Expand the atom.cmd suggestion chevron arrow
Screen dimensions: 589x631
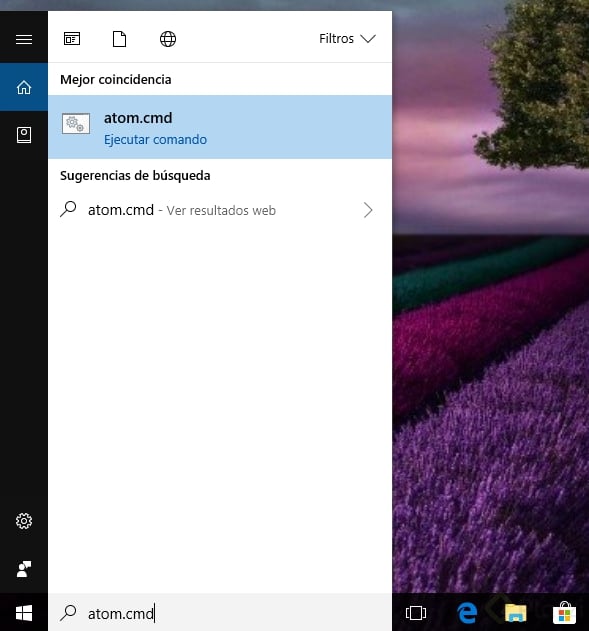pos(368,210)
